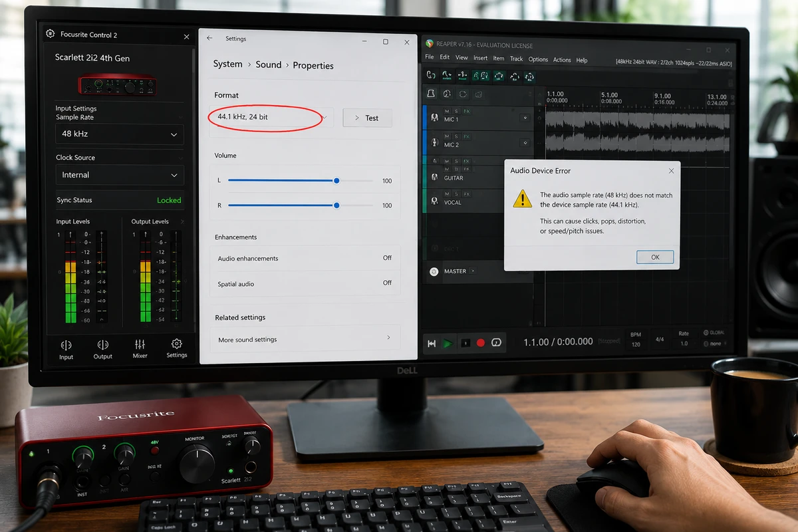Open the Spatial audio Off row
The height and width of the screenshot is (532, 798).
[306, 283]
